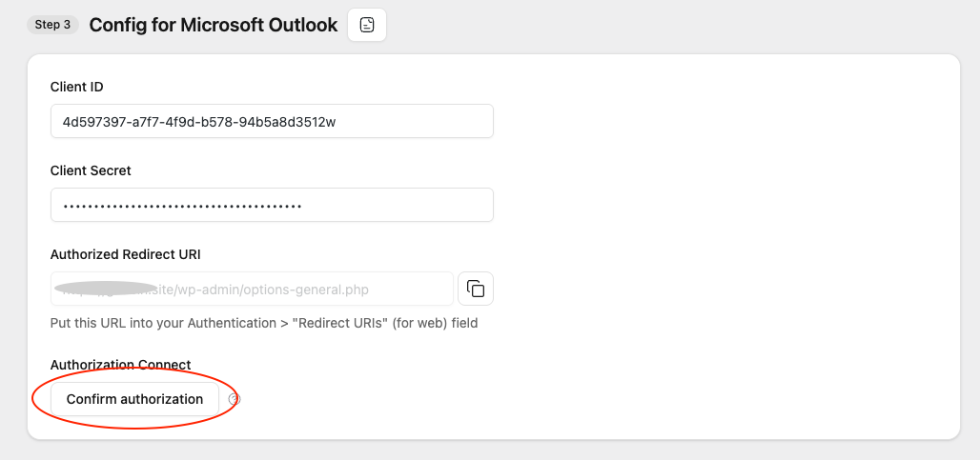
Task: Click the blurred domain in the redirect URI
Action: [107, 288]
